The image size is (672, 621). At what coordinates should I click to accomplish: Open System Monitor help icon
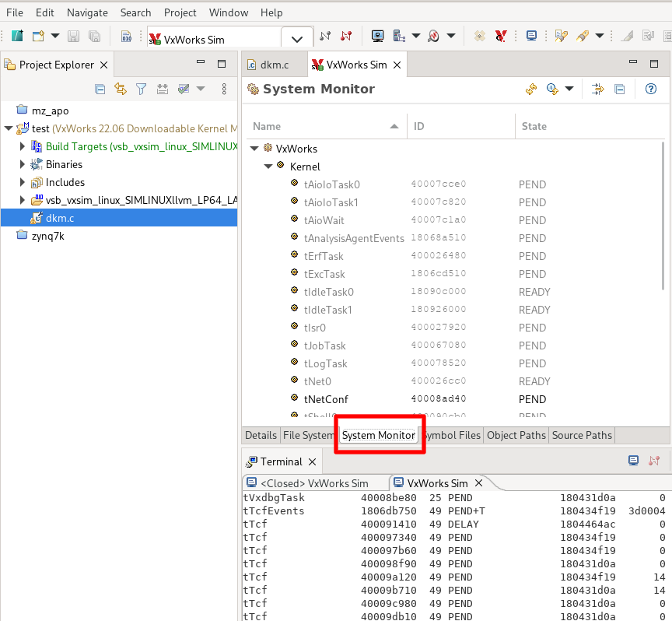[651, 89]
